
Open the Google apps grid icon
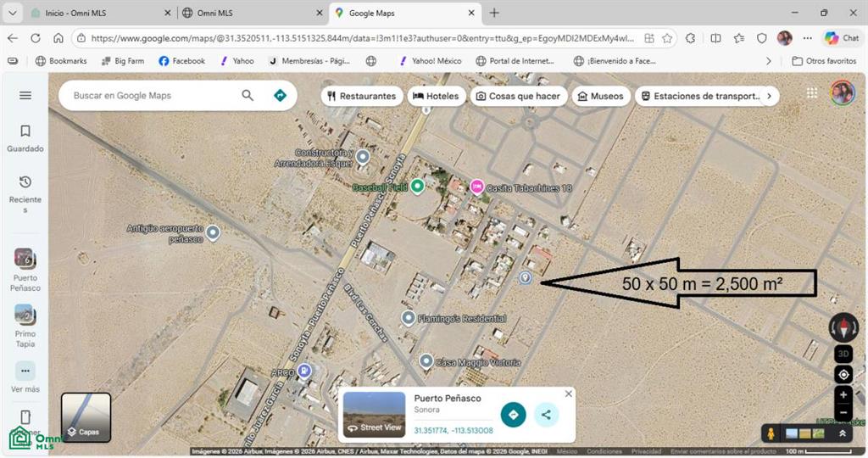click(x=812, y=93)
